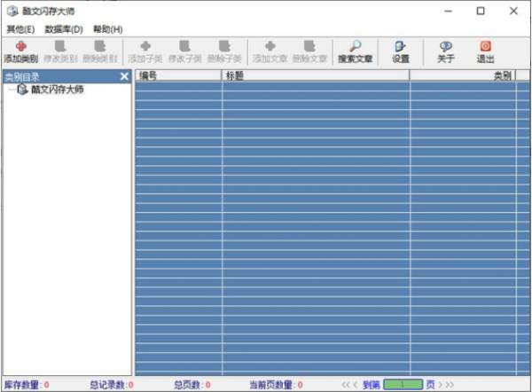Open 搜索文章 (Search Articles) tool

click(355, 51)
